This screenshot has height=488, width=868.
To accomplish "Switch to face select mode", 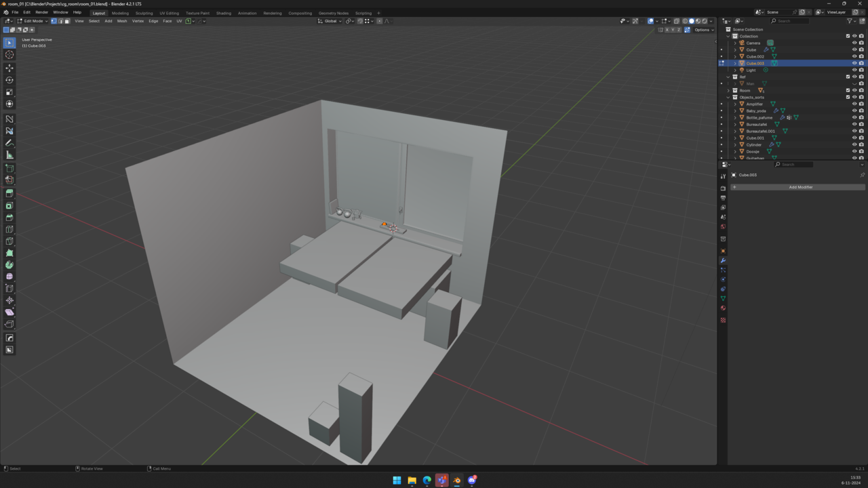I will coord(66,21).
